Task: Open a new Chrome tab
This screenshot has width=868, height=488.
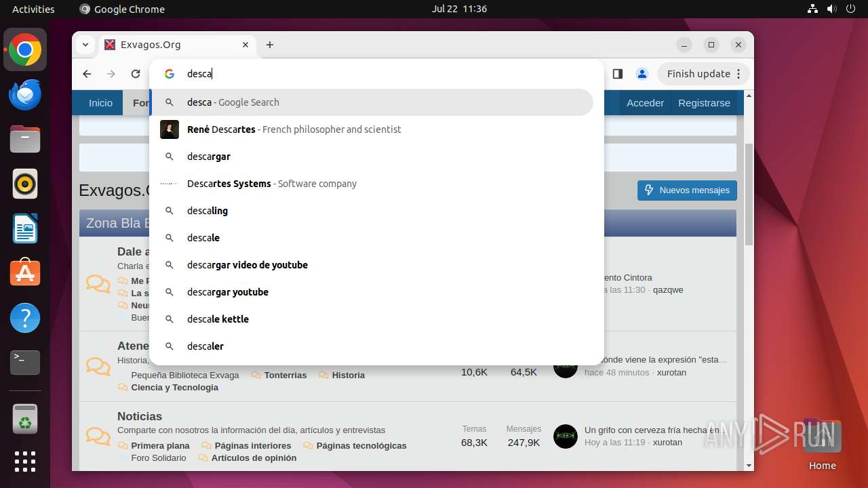Action: pos(270,45)
